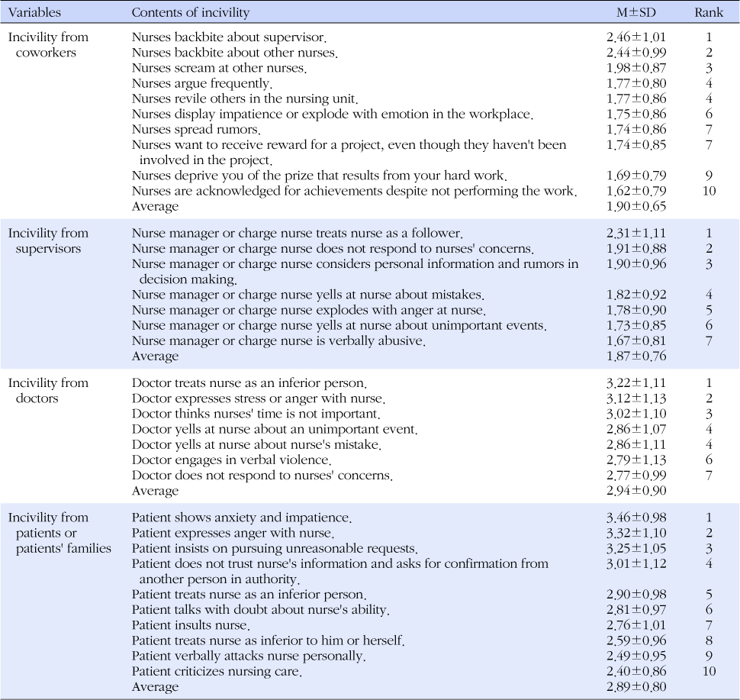Click the value 1.62±0.79
Screen dimensions: 740x700
636,191
